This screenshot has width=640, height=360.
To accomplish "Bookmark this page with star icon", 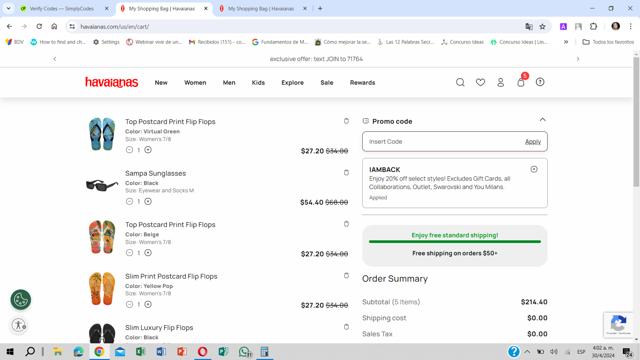I will point(542,27).
